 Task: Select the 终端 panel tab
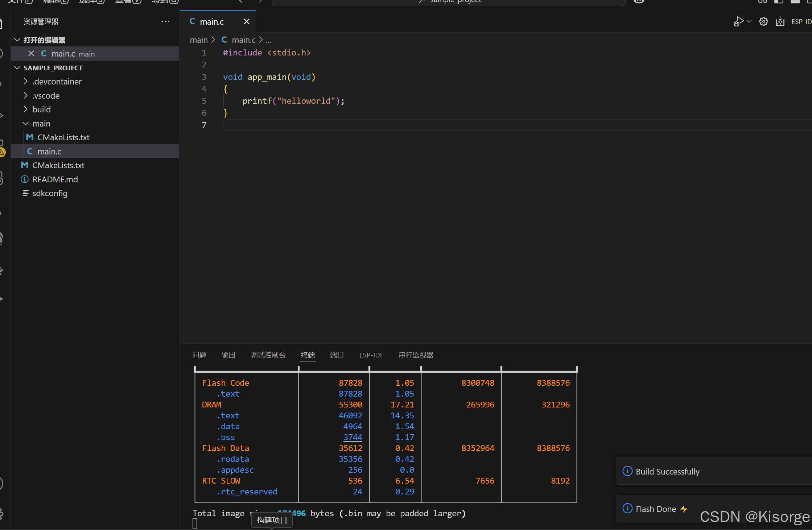[308, 355]
